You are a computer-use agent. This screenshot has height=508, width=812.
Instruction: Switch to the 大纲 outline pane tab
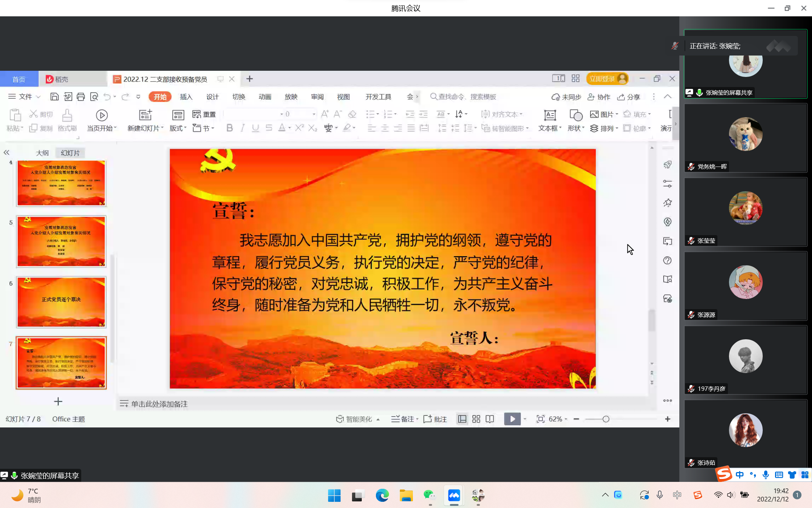[x=42, y=153]
